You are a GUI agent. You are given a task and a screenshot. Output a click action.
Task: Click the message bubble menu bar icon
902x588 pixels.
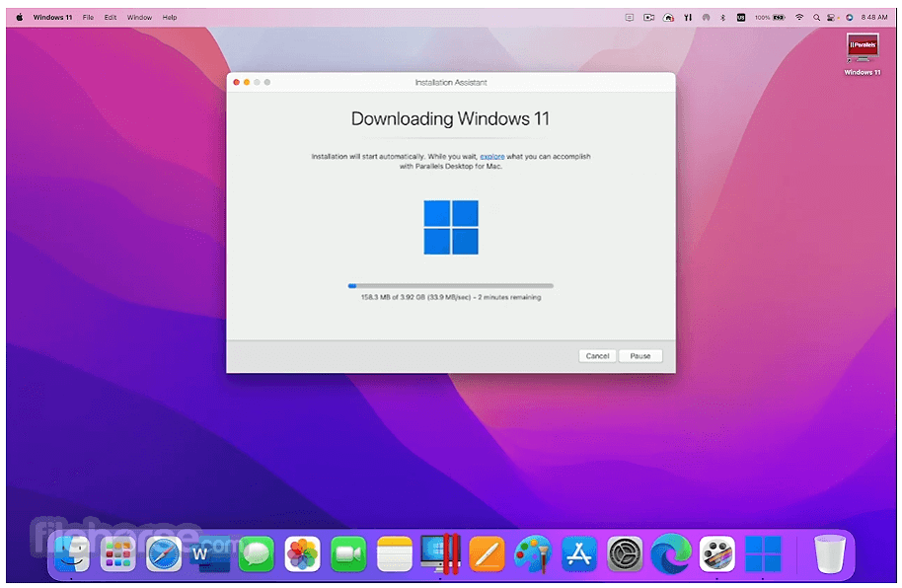point(630,17)
